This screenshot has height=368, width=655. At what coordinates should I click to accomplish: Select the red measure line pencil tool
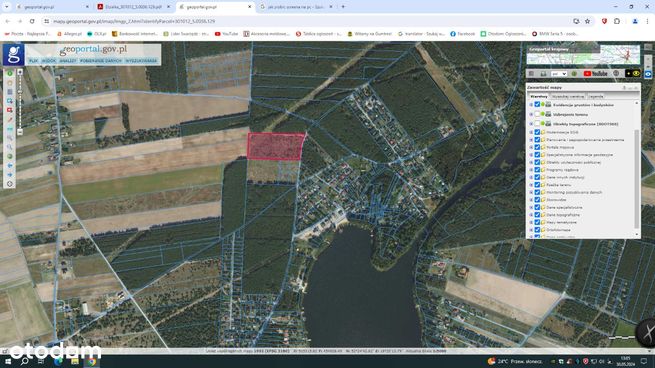[10, 120]
